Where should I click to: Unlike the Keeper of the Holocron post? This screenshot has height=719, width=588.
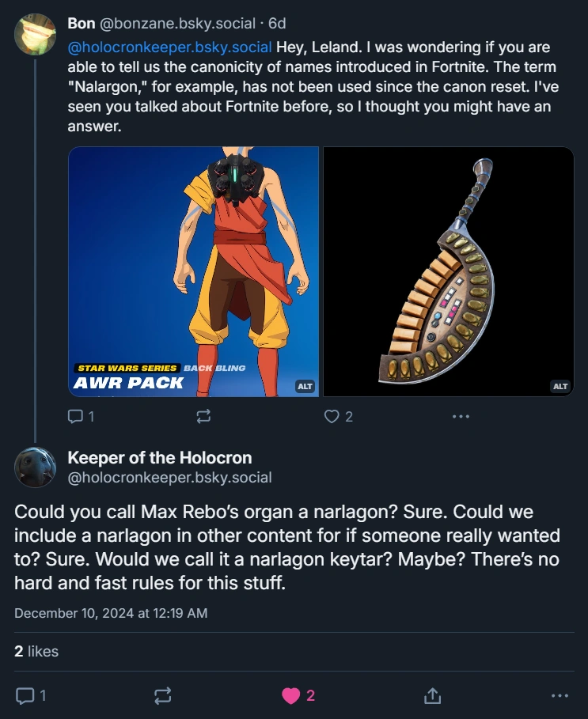(292, 695)
